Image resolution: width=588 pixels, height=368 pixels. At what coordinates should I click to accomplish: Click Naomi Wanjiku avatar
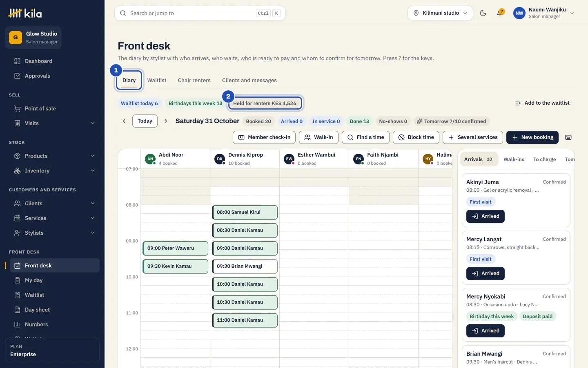[x=519, y=13]
